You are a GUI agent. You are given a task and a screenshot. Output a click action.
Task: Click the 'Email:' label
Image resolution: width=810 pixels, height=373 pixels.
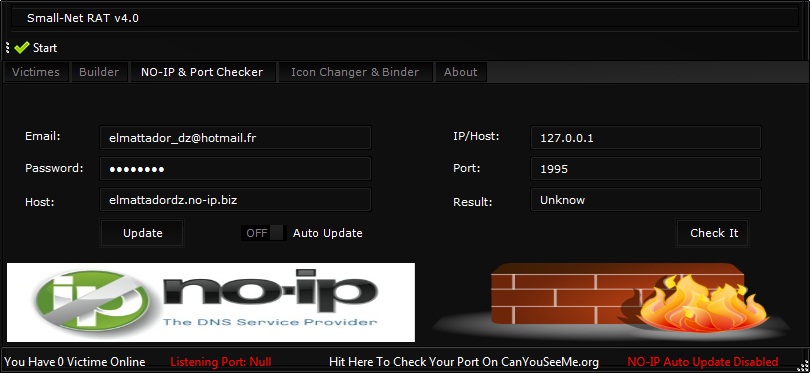(43, 136)
